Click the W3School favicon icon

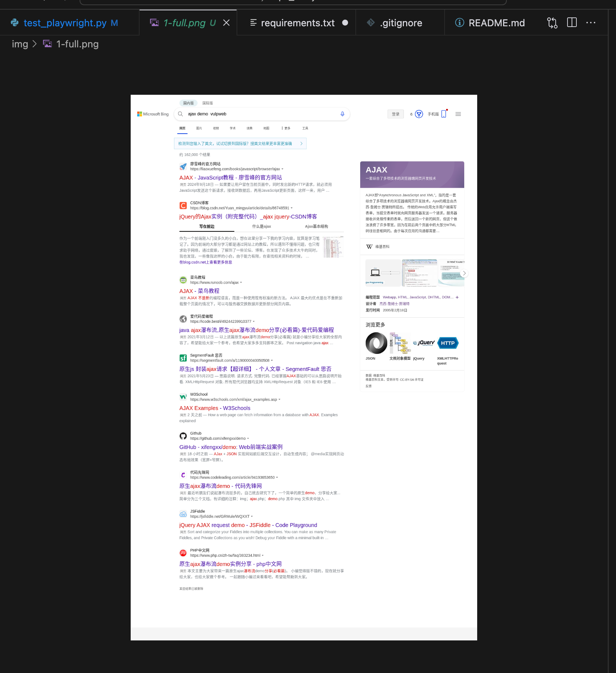point(183,397)
